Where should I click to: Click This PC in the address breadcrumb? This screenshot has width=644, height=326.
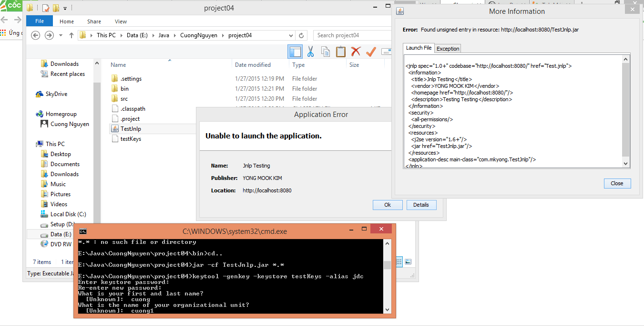tap(106, 35)
